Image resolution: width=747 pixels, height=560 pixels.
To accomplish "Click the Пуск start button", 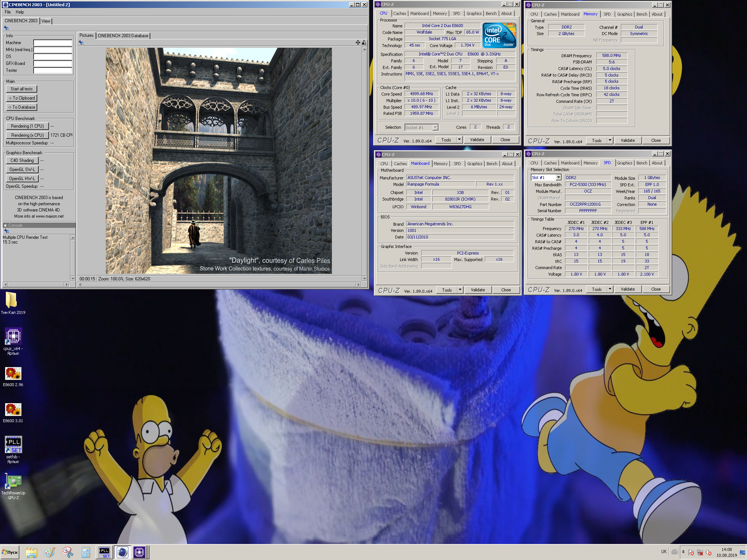I will (x=10, y=552).
